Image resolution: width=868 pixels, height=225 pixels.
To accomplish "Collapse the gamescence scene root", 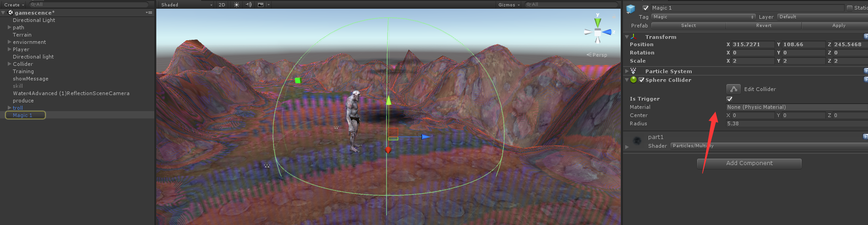I will 3,13.
